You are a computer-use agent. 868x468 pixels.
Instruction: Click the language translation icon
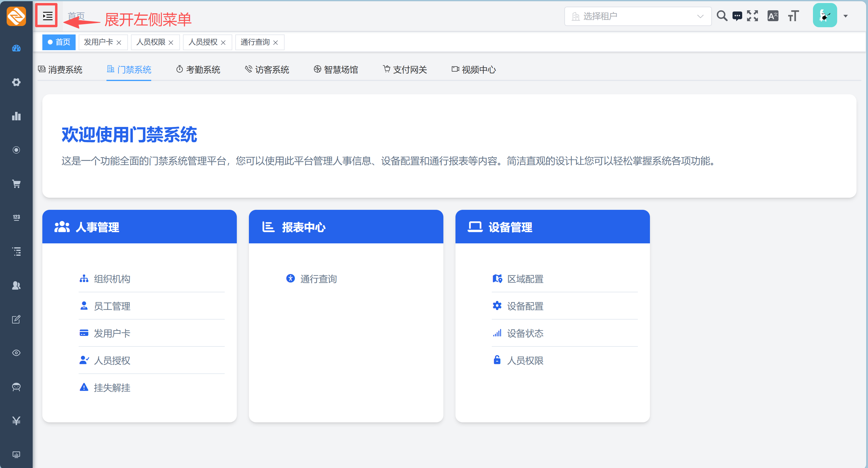click(773, 16)
